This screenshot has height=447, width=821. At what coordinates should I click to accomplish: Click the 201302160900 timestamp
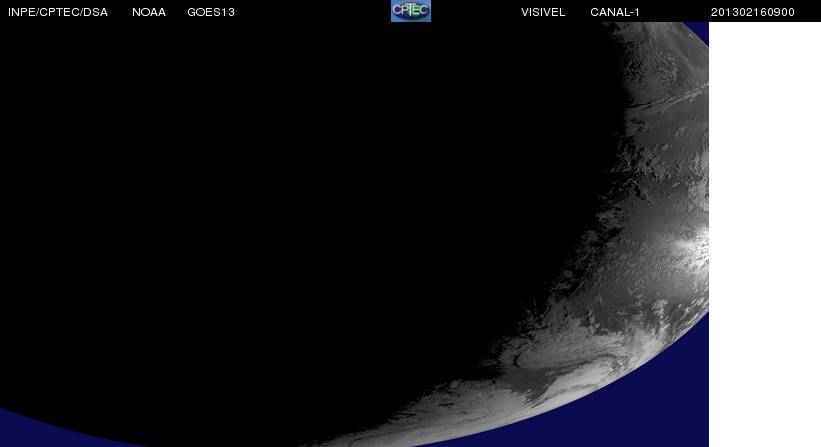pyautogui.click(x=752, y=12)
